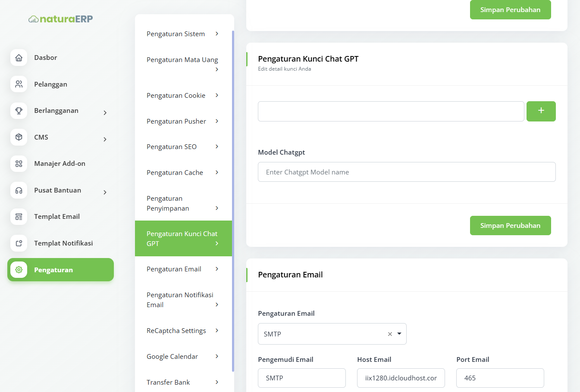Expand the Berlangganan submenu chevron

point(105,113)
